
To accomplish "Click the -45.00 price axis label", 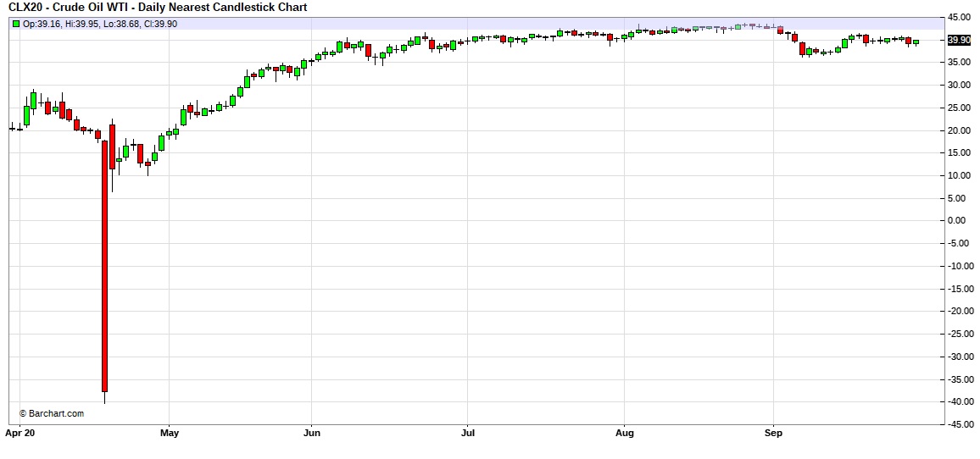I will [959, 424].
